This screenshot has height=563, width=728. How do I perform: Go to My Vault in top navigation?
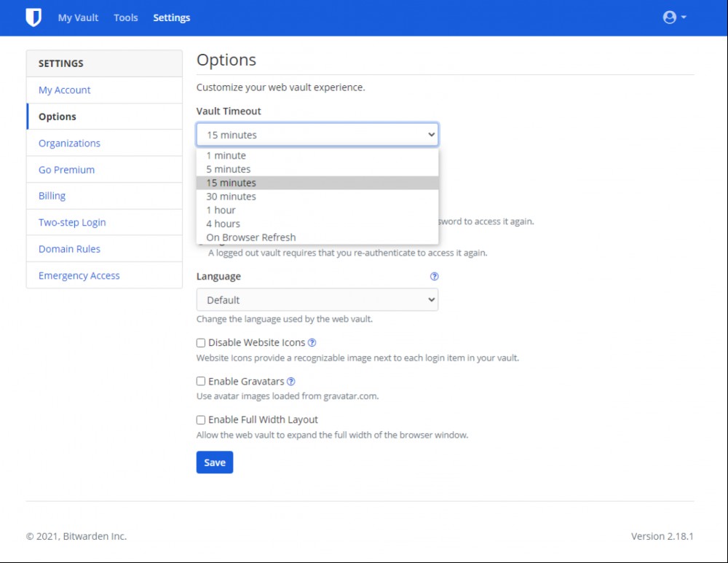click(x=78, y=17)
